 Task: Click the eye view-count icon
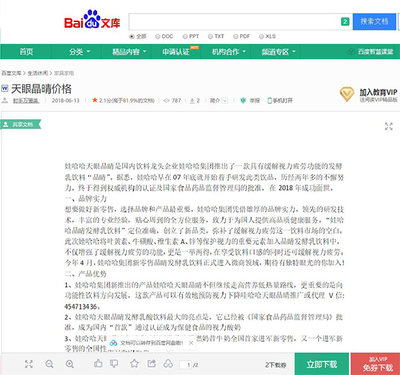click(166, 100)
